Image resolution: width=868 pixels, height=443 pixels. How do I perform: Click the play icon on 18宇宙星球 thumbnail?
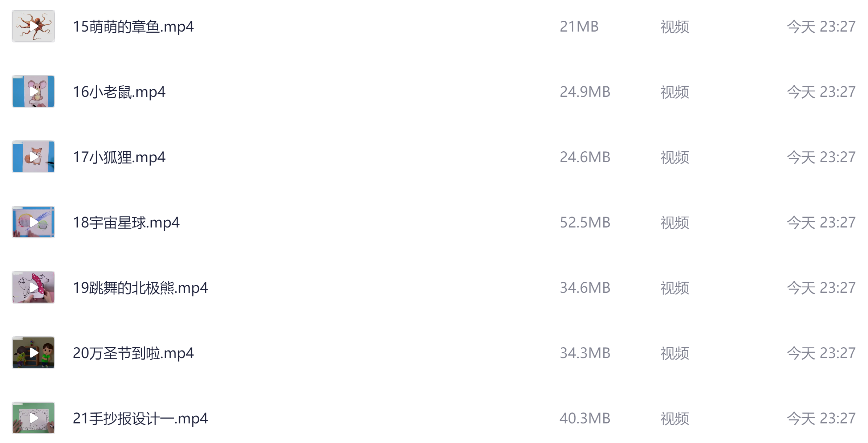coord(33,222)
